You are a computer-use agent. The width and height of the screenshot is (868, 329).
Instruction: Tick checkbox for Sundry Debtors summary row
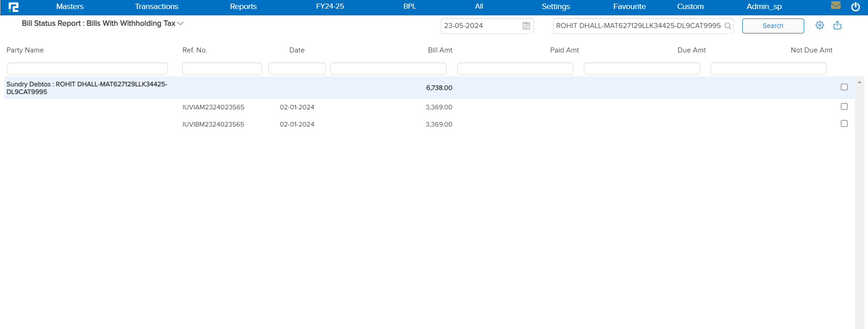pyautogui.click(x=844, y=87)
